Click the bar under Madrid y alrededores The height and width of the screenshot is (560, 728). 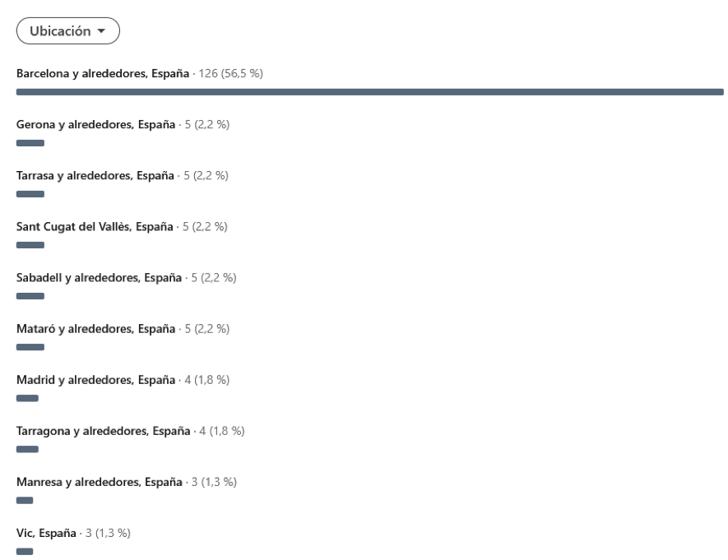pyautogui.click(x=27, y=398)
